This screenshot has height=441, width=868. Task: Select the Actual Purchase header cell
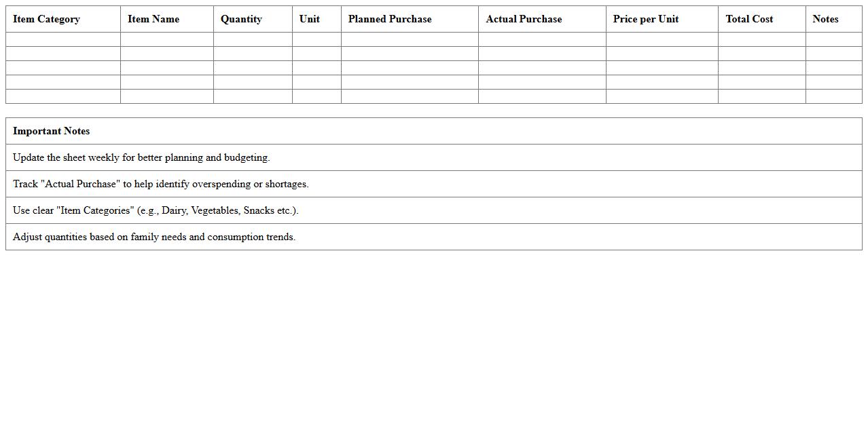[524, 19]
